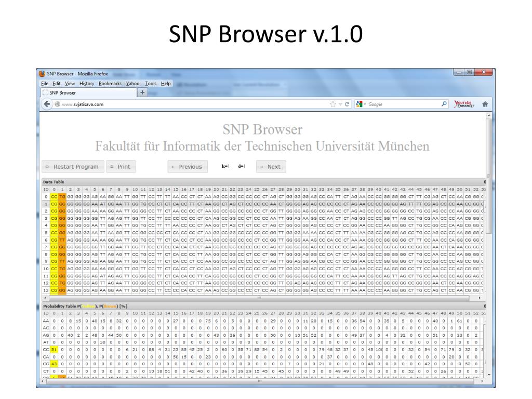Click orange TT cell in row 6
This screenshot has width=532, height=399.
tap(62, 240)
